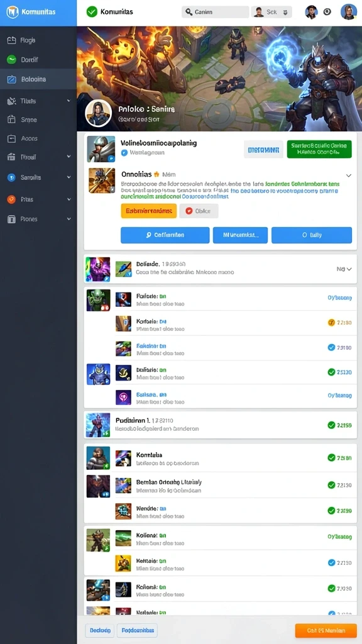Click the Komunitas logo icon in sidebar header
The height and width of the screenshot is (644, 362).
13,12
